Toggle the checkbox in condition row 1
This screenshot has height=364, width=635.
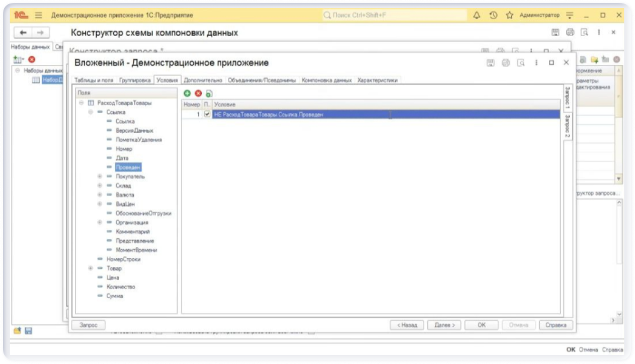coord(207,115)
